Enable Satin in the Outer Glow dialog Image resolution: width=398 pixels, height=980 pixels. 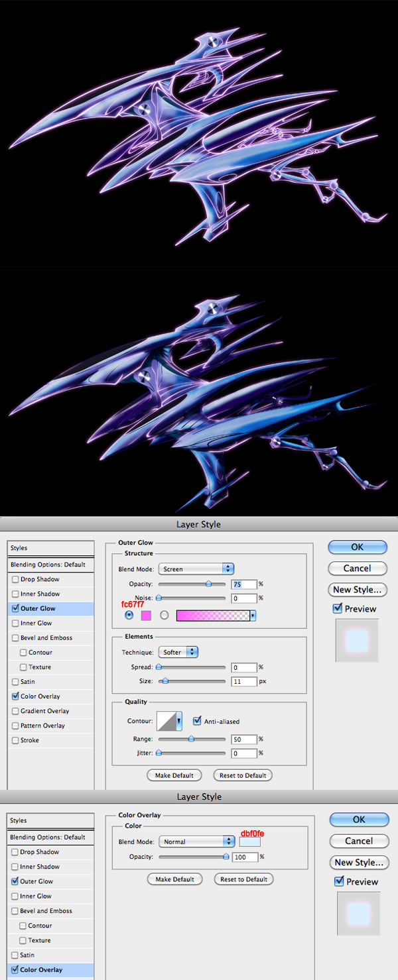coord(15,682)
